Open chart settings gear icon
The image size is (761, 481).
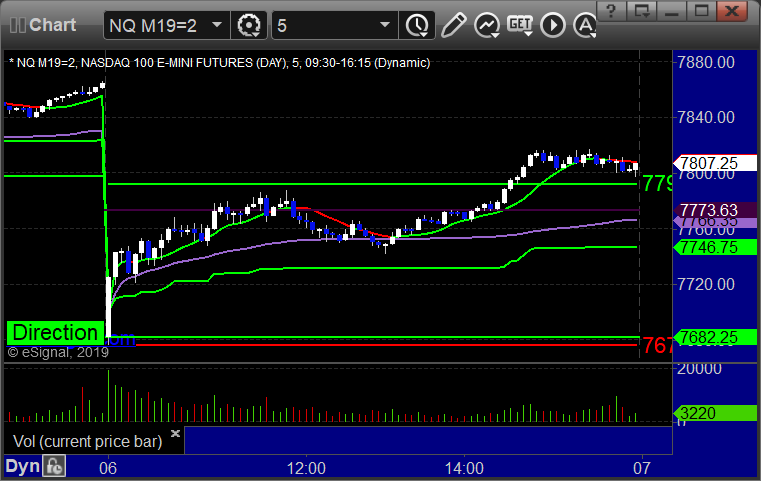tap(249, 25)
